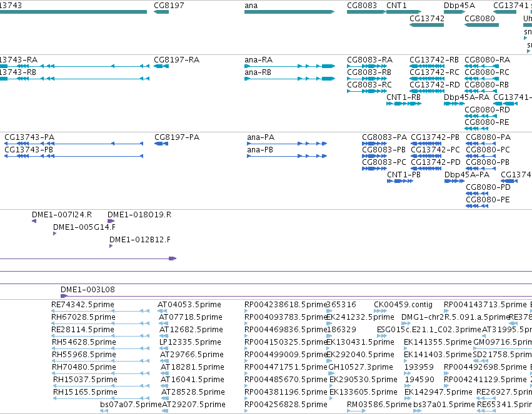Select EST GH10527.3prime
The width and height of the screenshot is (532, 414).
pyautogui.click(x=331, y=373)
